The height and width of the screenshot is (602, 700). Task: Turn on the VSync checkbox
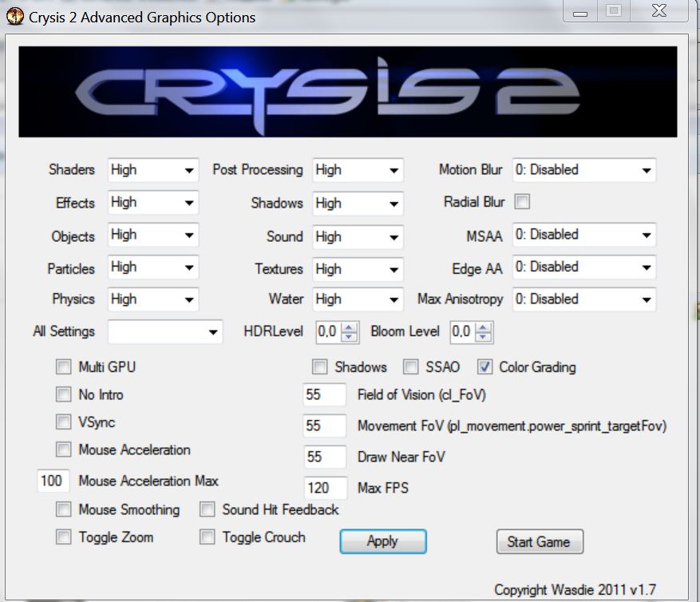(63, 422)
